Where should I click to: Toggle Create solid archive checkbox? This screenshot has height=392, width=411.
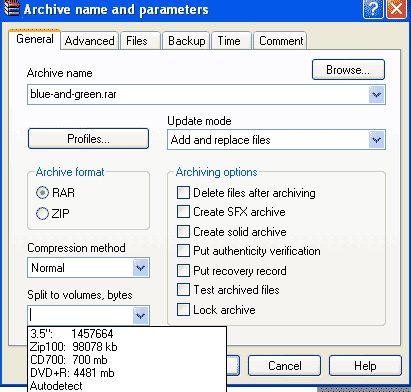[183, 231]
